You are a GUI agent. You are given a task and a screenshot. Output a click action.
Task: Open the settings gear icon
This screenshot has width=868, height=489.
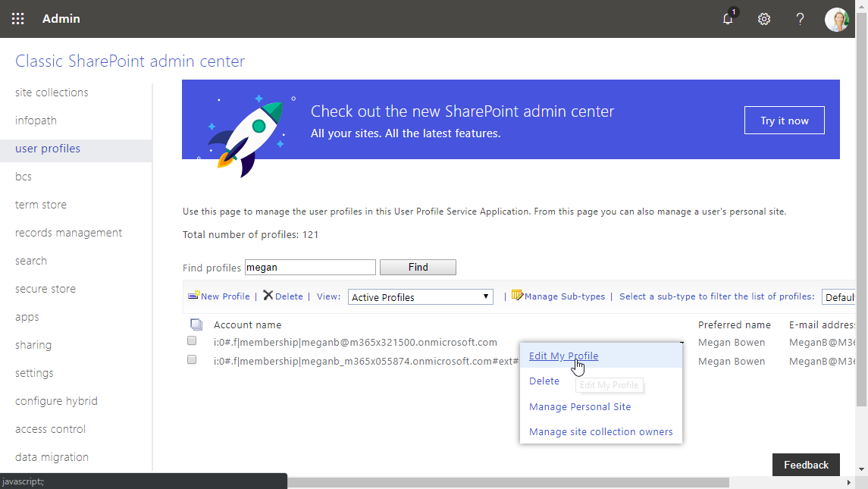coord(764,19)
